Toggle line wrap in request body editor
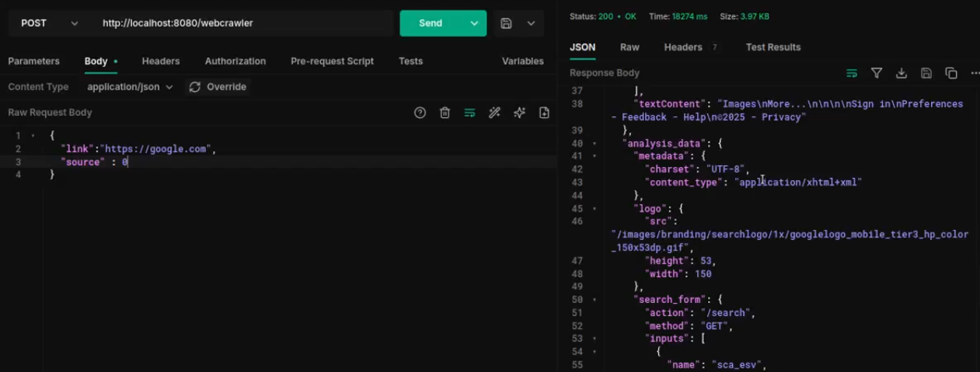Screen dimensions: 980x372 pos(469,113)
